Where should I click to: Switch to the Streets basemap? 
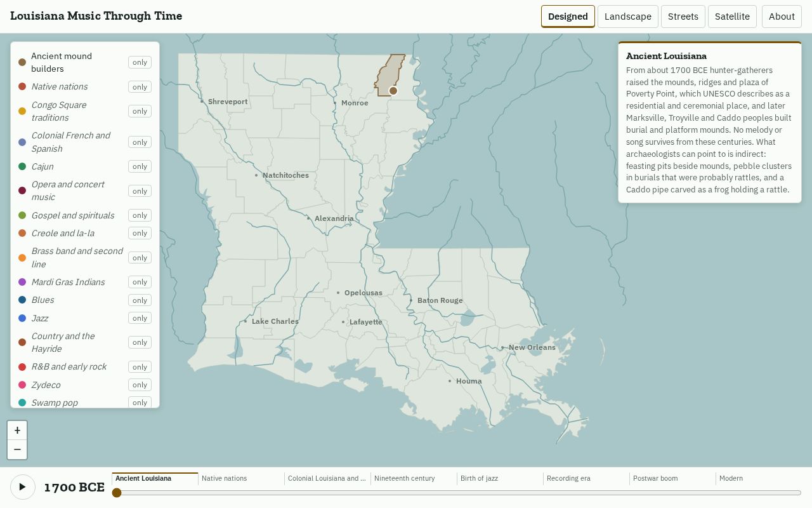[x=683, y=17]
